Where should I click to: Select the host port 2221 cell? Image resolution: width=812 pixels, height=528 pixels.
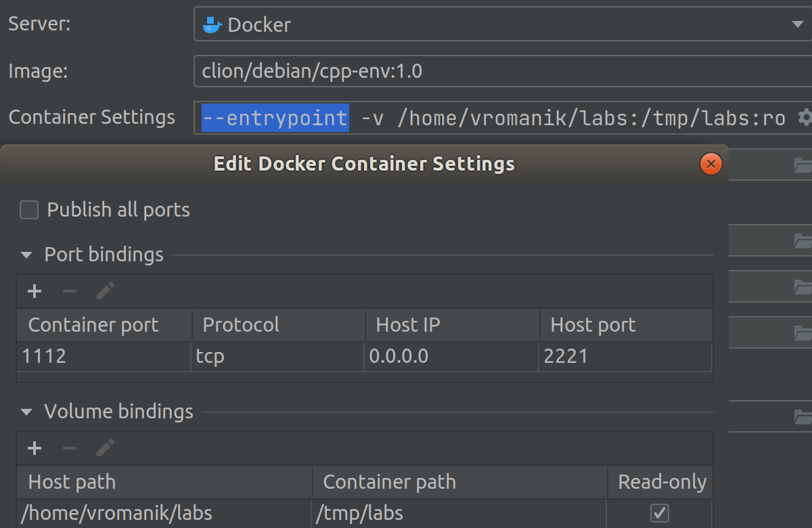pyautogui.click(x=625, y=356)
